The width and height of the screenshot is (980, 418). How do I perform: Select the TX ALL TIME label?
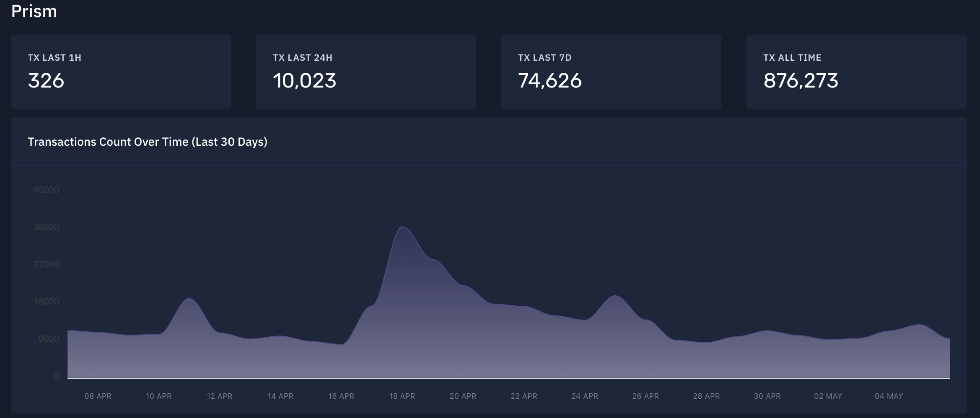coord(792,58)
